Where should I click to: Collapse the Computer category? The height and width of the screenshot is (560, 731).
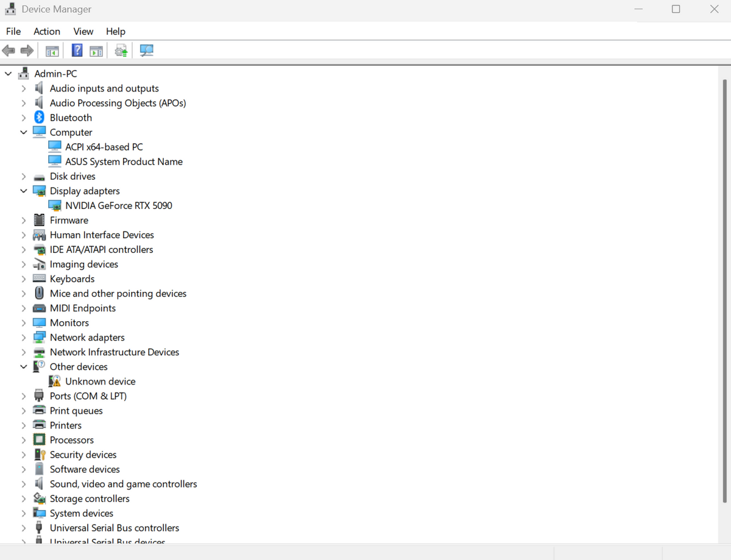point(24,132)
